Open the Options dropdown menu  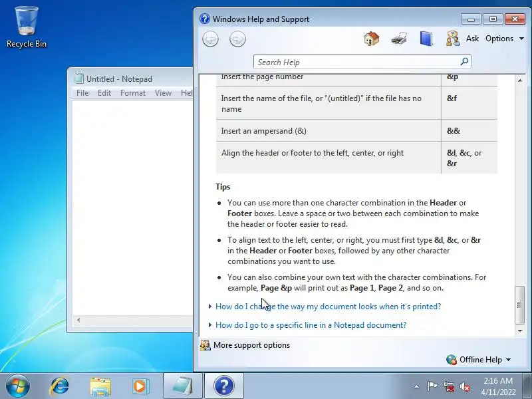[x=505, y=39]
